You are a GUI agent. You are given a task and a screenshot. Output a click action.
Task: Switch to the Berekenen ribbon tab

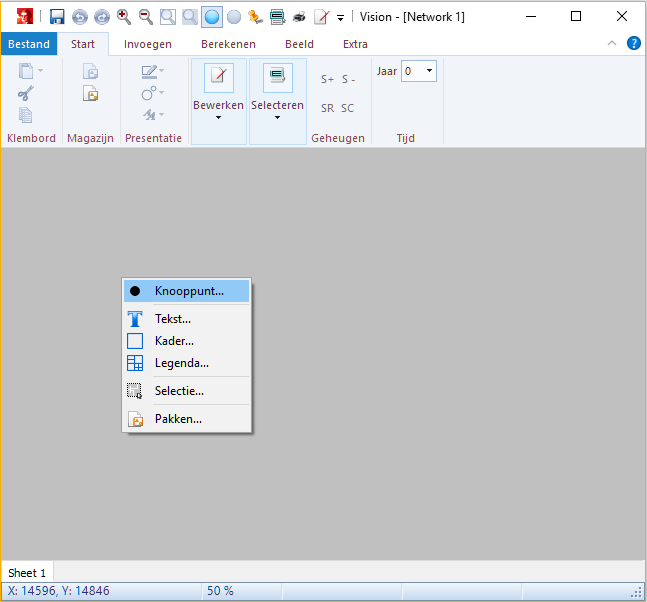pos(228,44)
